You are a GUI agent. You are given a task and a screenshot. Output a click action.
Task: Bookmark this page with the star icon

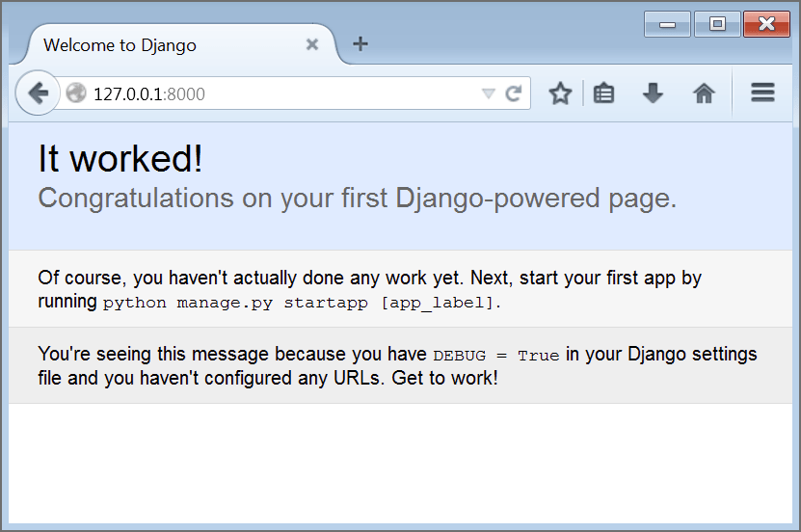[x=560, y=93]
